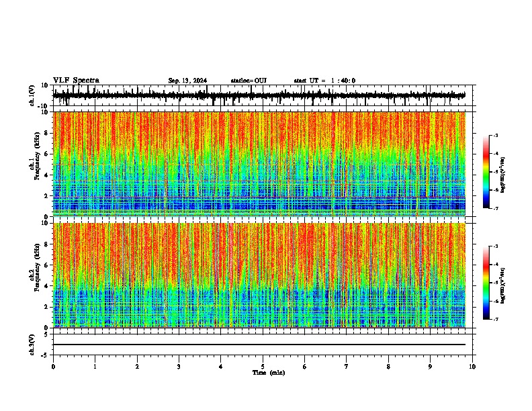532x411 pixels.
Task: Click the "5" tick on ch.3(V) axis
Action: pyautogui.click(x=46, y=334)
